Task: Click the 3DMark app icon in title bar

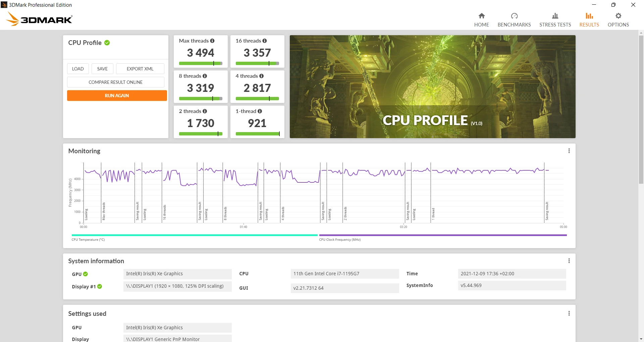Action: (4, 5)
